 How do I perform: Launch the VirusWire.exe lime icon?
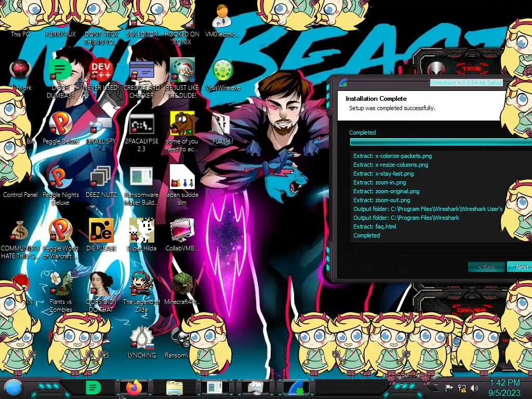pos(222,75)
